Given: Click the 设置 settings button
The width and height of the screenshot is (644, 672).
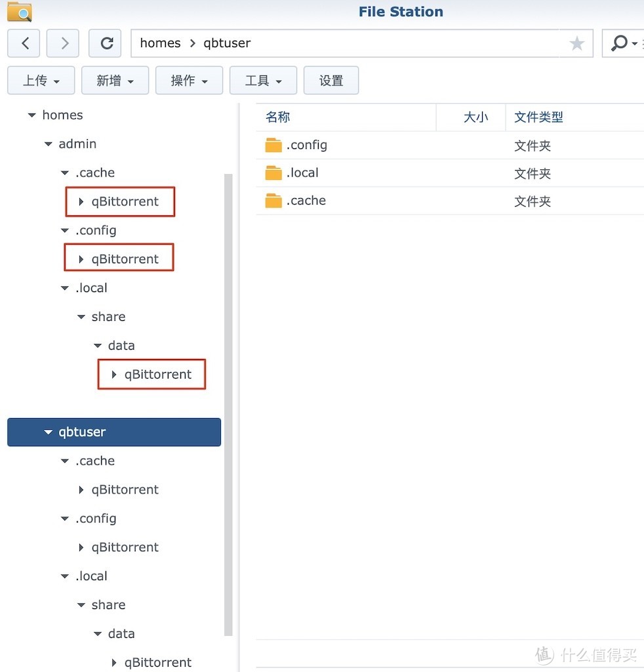Looking at the screenshot, I should pos(331,80).
